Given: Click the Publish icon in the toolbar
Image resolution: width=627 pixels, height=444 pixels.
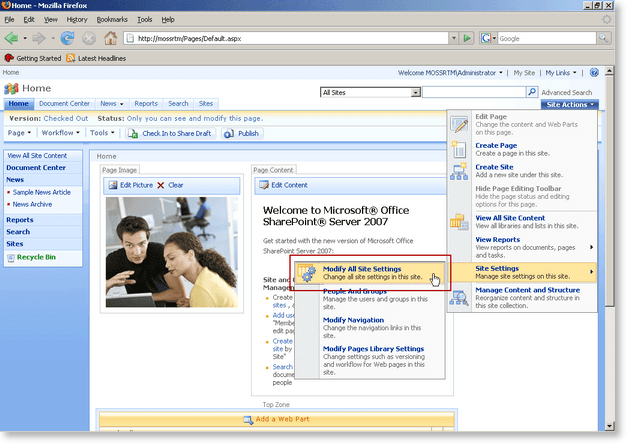Looking at the screenshot, I should coord(228,134).
